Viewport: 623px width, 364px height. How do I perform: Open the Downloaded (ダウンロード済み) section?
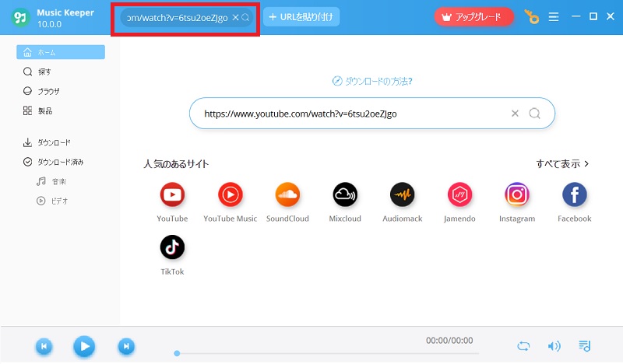[x=53, y=162]
